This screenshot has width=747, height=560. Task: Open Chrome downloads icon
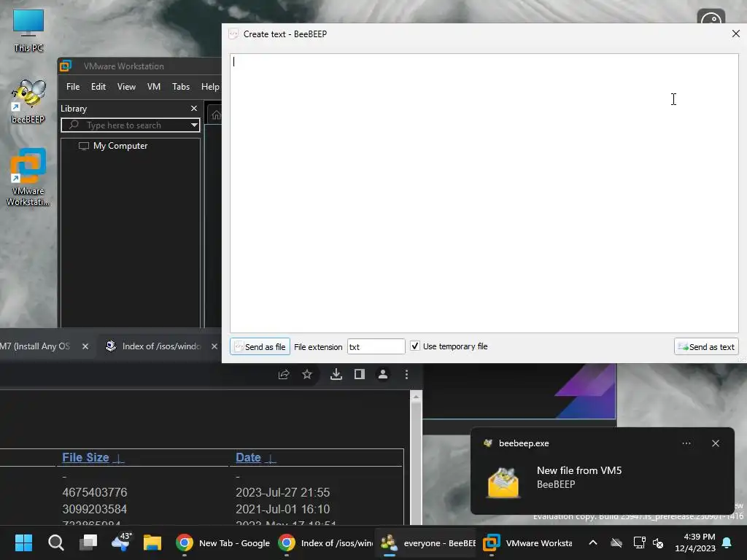point(336,375)
